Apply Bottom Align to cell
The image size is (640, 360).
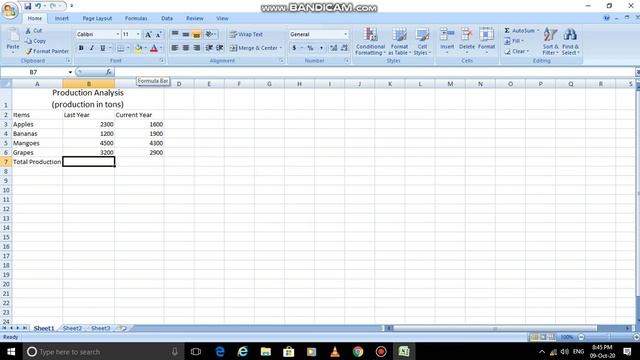197,35
